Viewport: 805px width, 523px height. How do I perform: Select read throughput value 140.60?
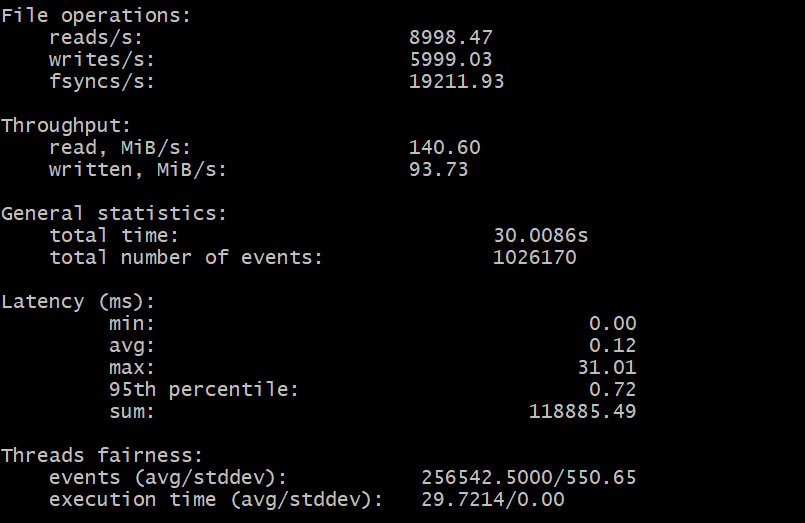pyautogui.click(x=445, y=148)
